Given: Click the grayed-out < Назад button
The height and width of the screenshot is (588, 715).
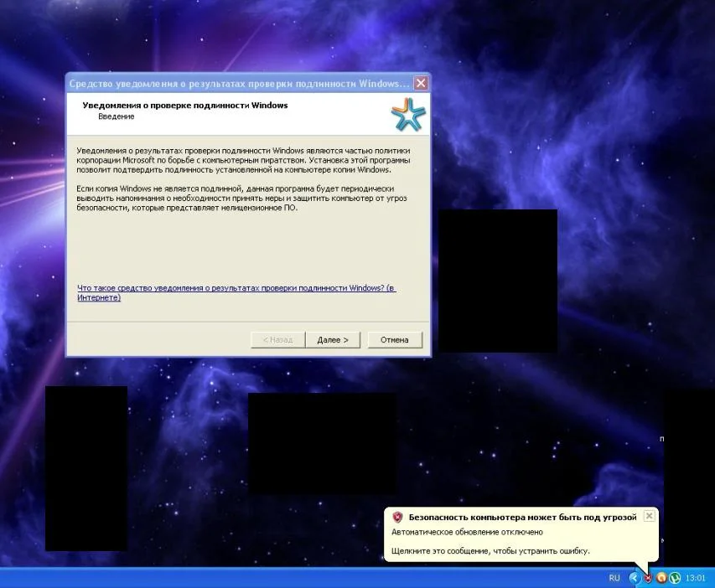Looking at the screenshot, I should coord(277,340).
